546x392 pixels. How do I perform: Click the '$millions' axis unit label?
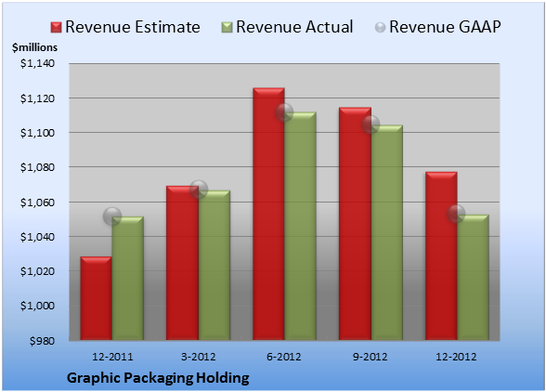pos(34,47)
